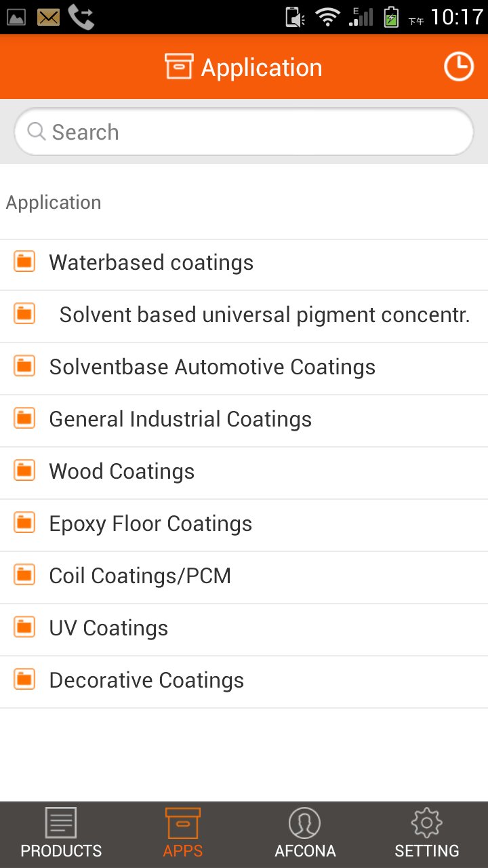Tap the folder icon beside Epoxy Floor Coatings
The image size is (488, 868).
tap(25, 522)
